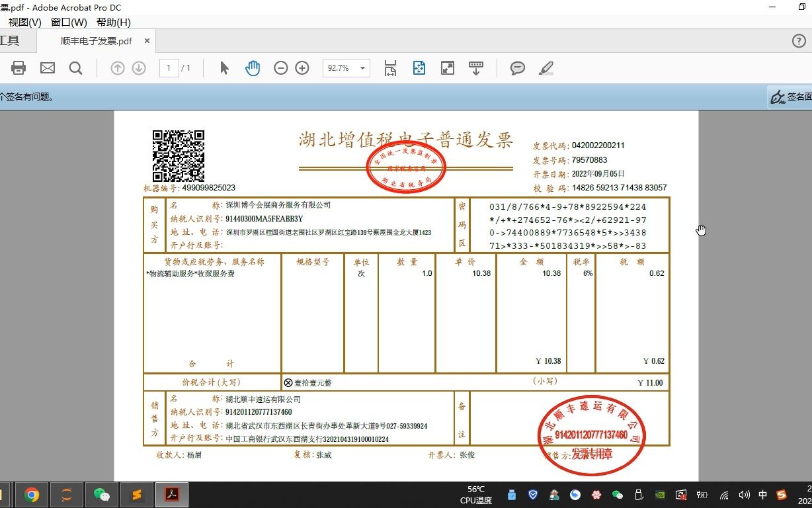Open the orange circular app on taskbar
This screenshot has width=812, height=508.
pos(66,495)
